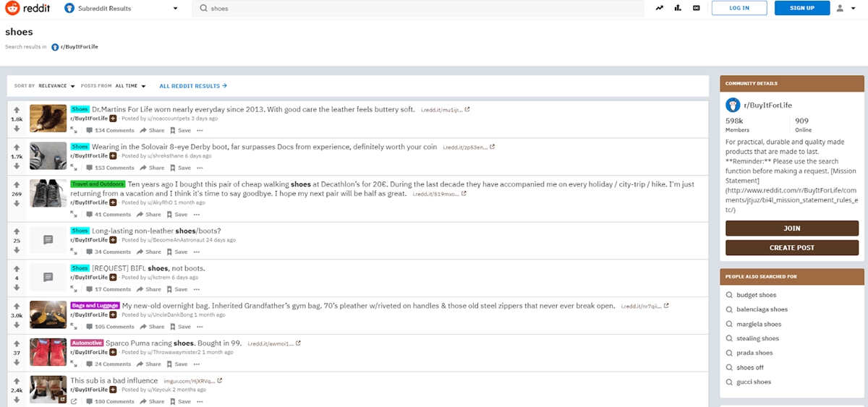868x407 pixels.
Task: Share the BIFL shoes, not boots post
Action: [150, 289]
